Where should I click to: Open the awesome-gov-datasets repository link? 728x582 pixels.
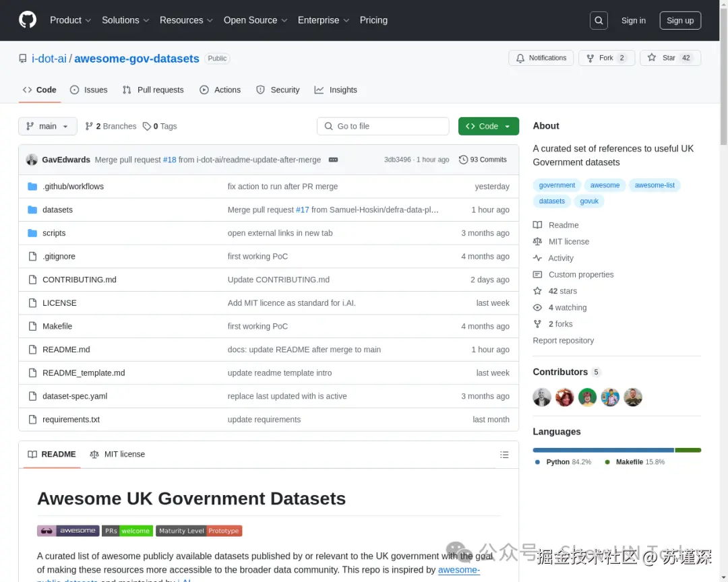[136, 59]
